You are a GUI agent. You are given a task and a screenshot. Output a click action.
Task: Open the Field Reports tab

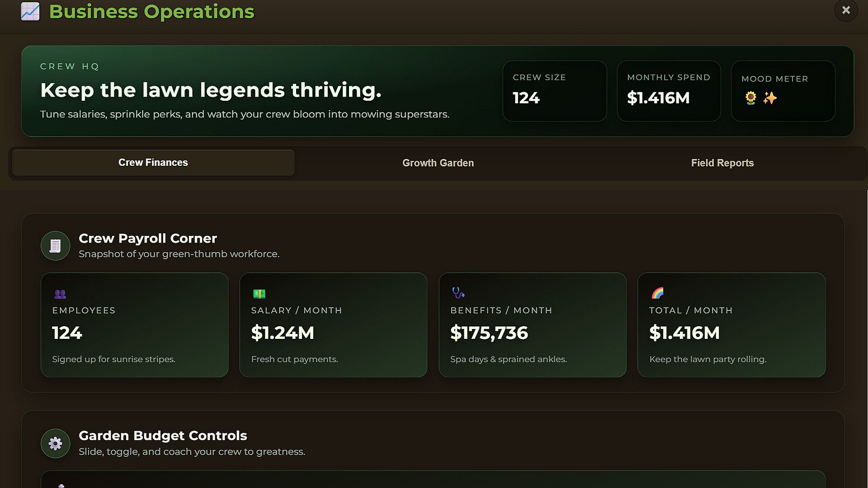tap(722, 163)
